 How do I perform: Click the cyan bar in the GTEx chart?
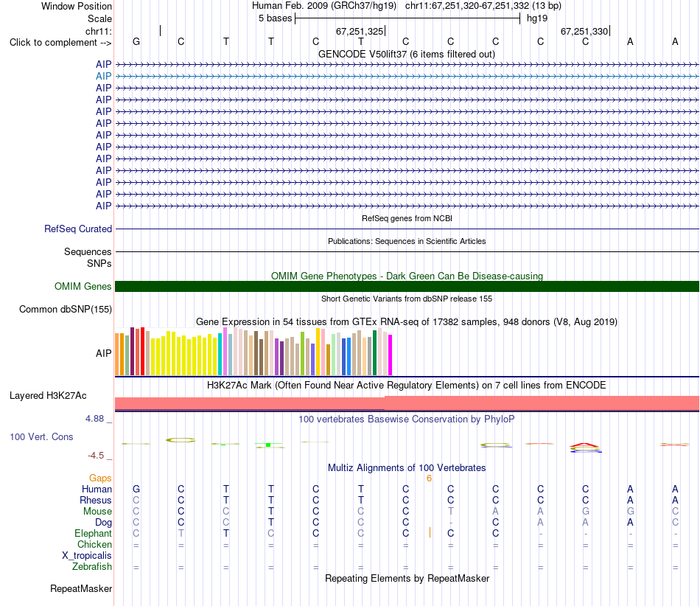tap(220, 354)
